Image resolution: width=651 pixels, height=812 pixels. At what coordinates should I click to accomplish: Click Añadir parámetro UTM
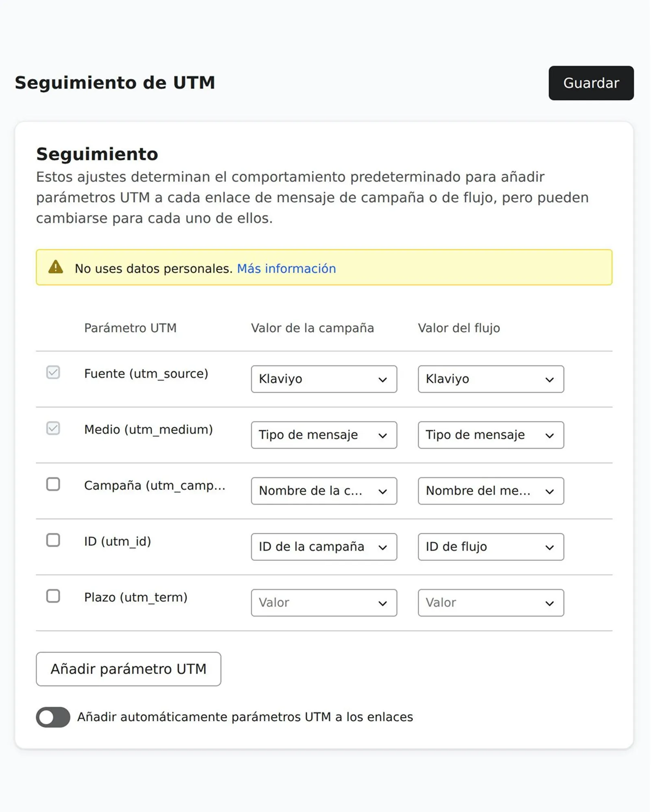click(x=128, y=669)
